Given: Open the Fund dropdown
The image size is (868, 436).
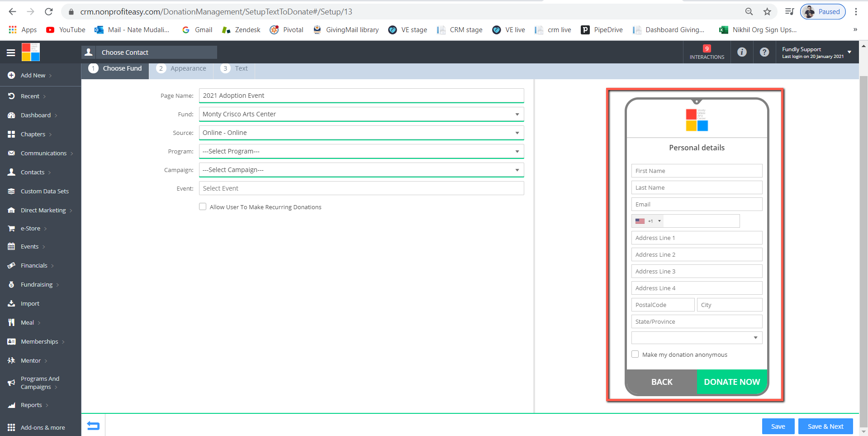Looking at the screenshot, I should click(x=361, y=114).
